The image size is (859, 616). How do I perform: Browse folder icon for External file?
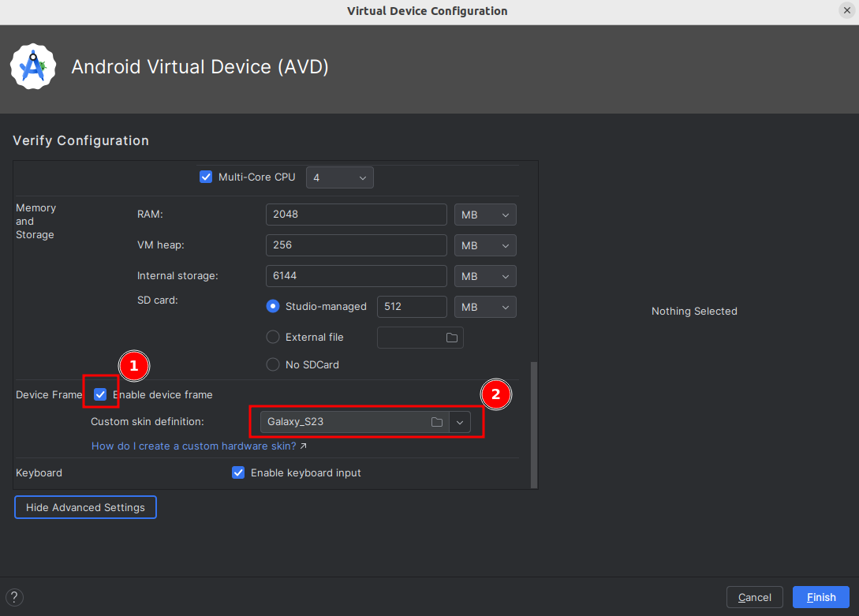[451, 338]
